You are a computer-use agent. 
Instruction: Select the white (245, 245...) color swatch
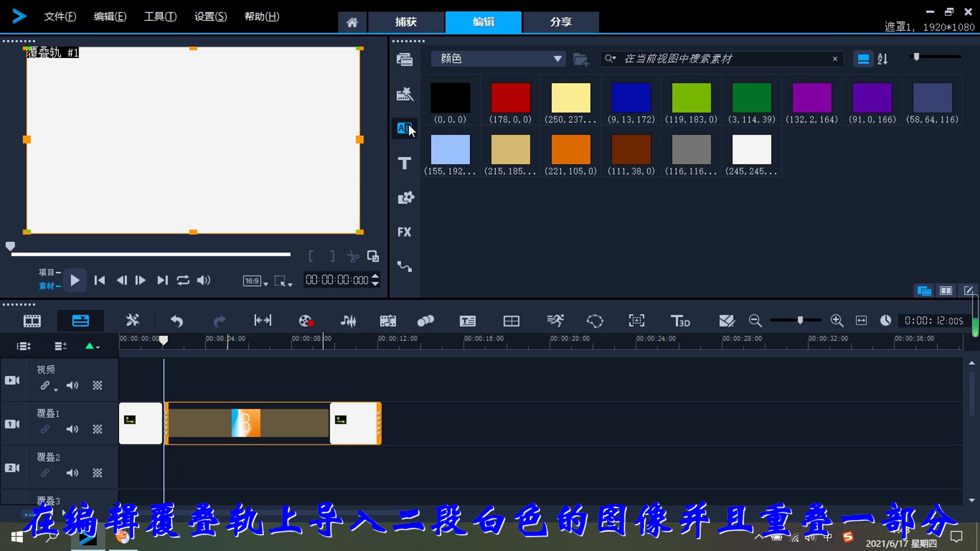[x=751, y=149]
